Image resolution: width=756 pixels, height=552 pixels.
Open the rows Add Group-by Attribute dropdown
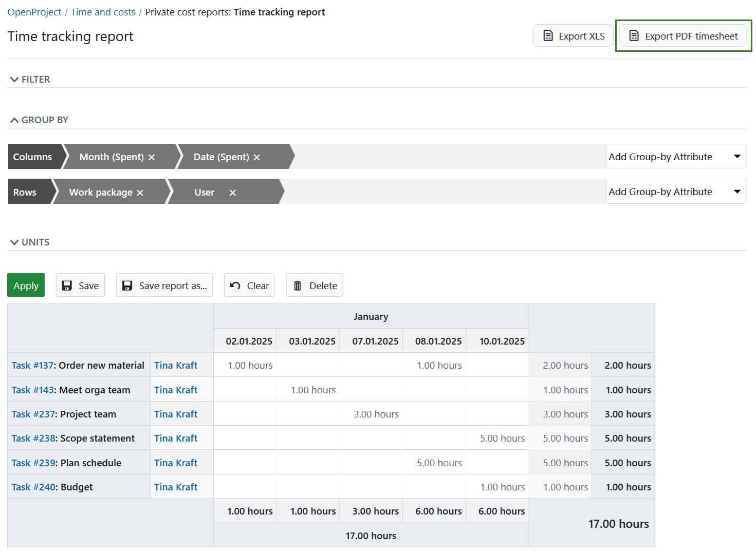675,191
